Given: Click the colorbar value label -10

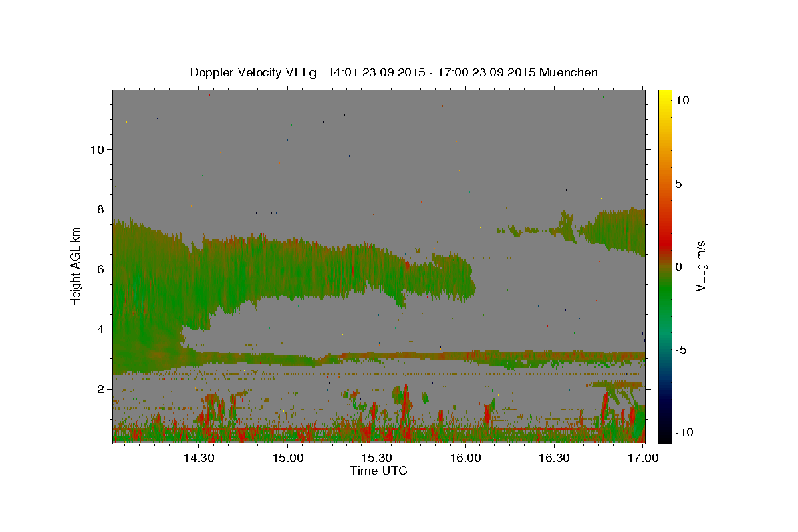Looking at the screenshot, I should (x=684, y=432).
